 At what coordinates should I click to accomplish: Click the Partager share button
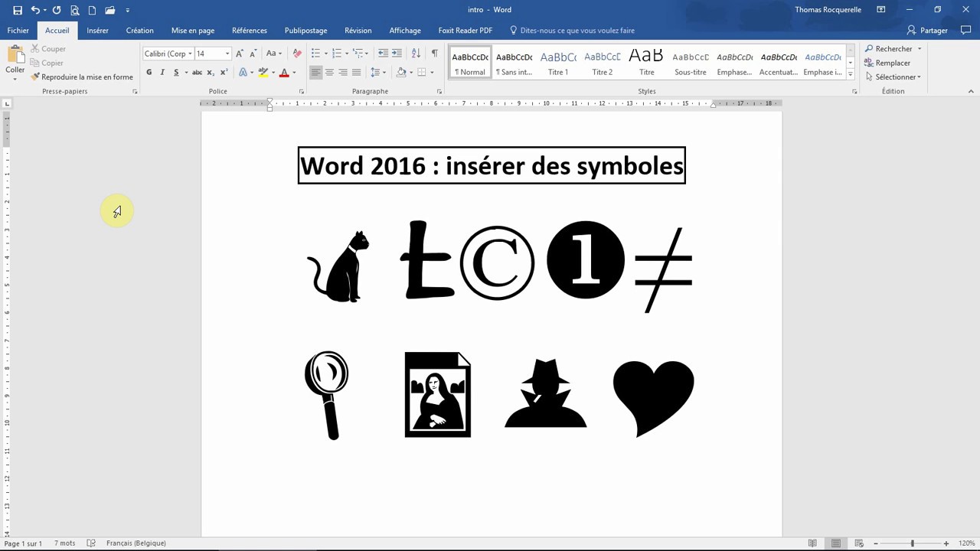pyautogui.click(x=927, y=31)
